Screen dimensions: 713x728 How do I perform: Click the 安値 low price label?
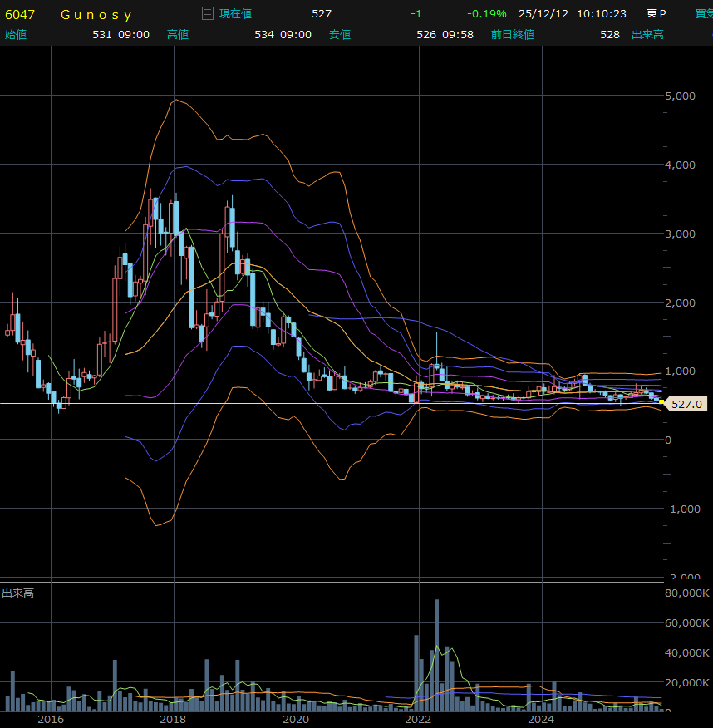[339, 34]
